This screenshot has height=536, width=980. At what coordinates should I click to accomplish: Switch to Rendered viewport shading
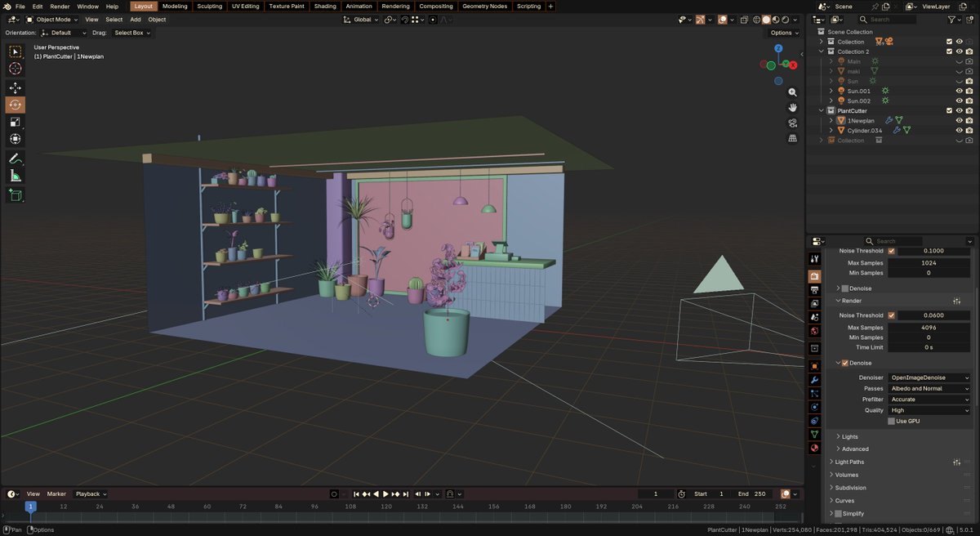786,20
